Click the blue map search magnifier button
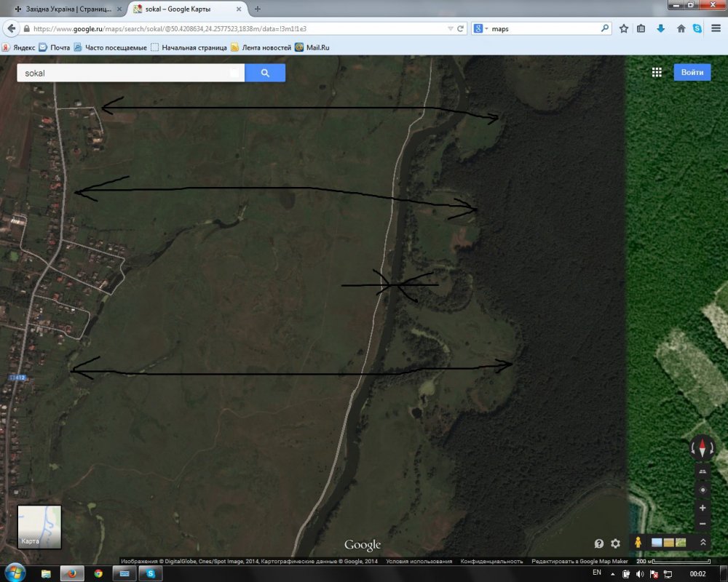The height and width of the screenshot is (582, 728). (265, 73)
